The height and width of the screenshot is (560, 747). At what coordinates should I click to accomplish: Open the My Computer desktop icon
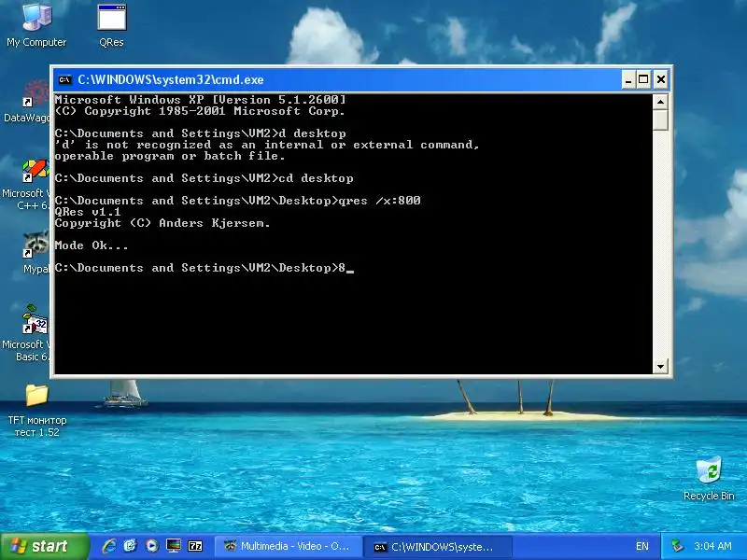coord(36,25)
